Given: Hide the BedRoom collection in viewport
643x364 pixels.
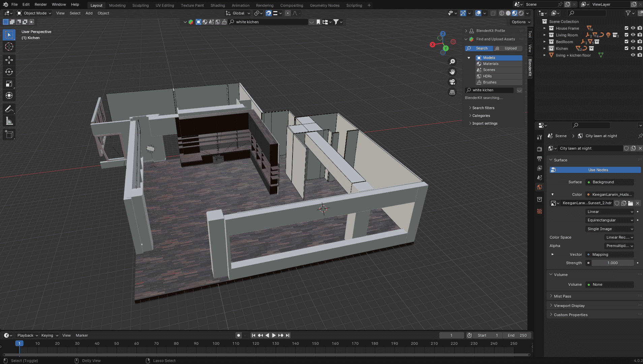Looking at the screenshot, I should pos(633,42).
